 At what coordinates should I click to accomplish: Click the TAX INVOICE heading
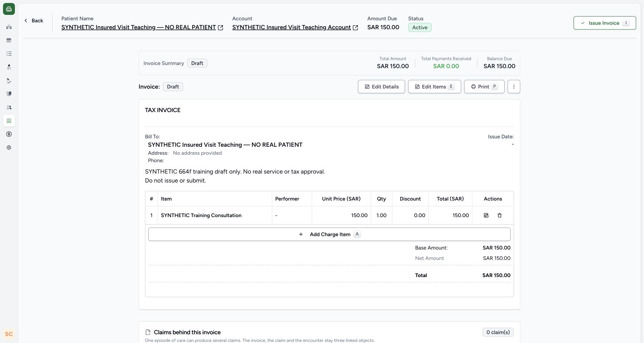(163, 110)
